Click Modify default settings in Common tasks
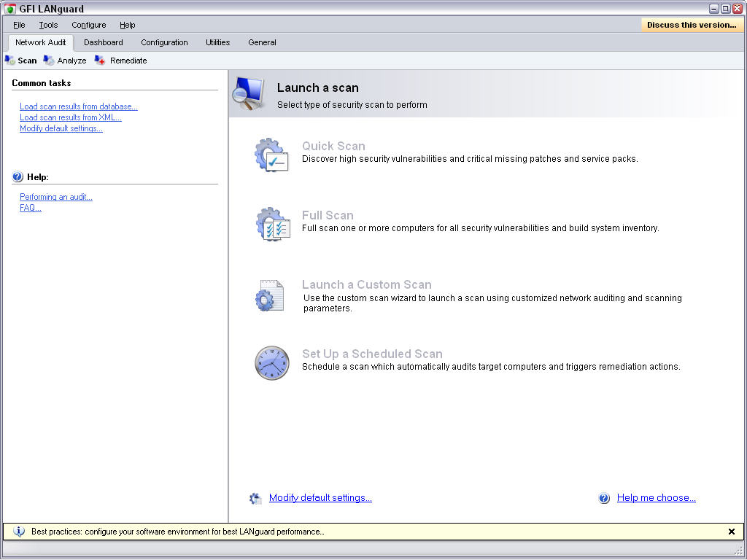This screenshot has width=747, height=560. (61, 128)
